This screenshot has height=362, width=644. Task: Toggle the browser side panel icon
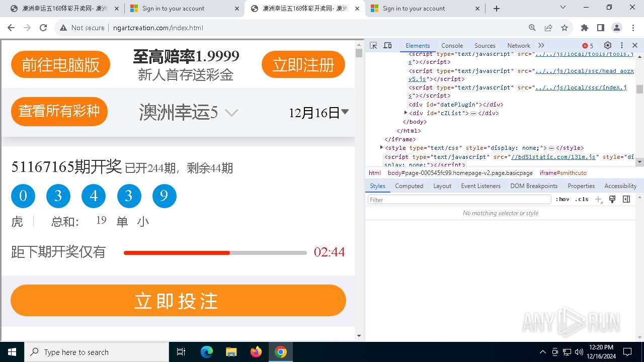601,28
